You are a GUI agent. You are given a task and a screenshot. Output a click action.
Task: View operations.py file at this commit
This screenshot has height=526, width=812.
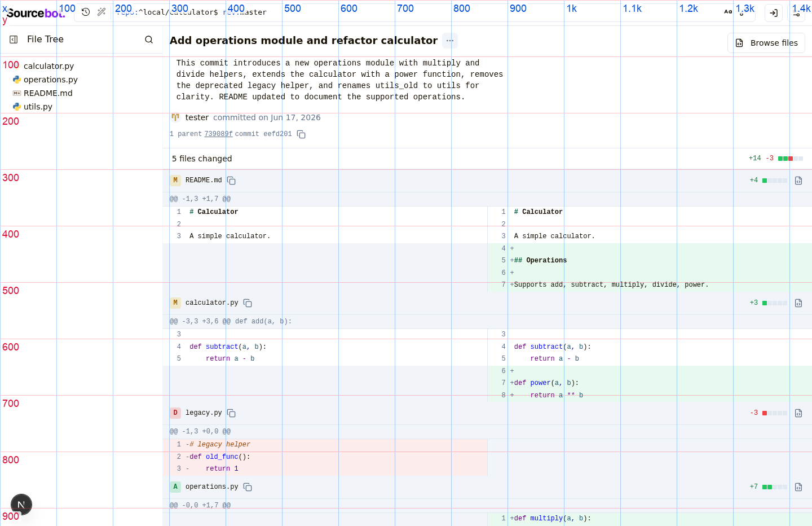(x=798, y=487)
